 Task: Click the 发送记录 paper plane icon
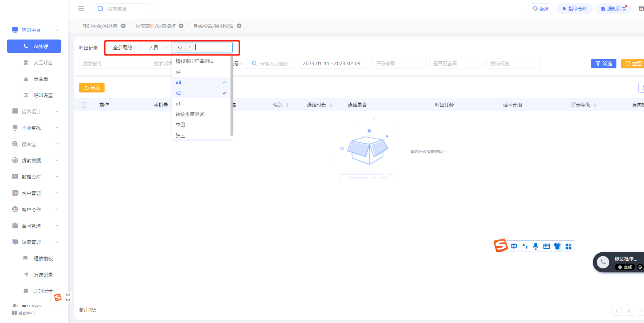point(26,275)
